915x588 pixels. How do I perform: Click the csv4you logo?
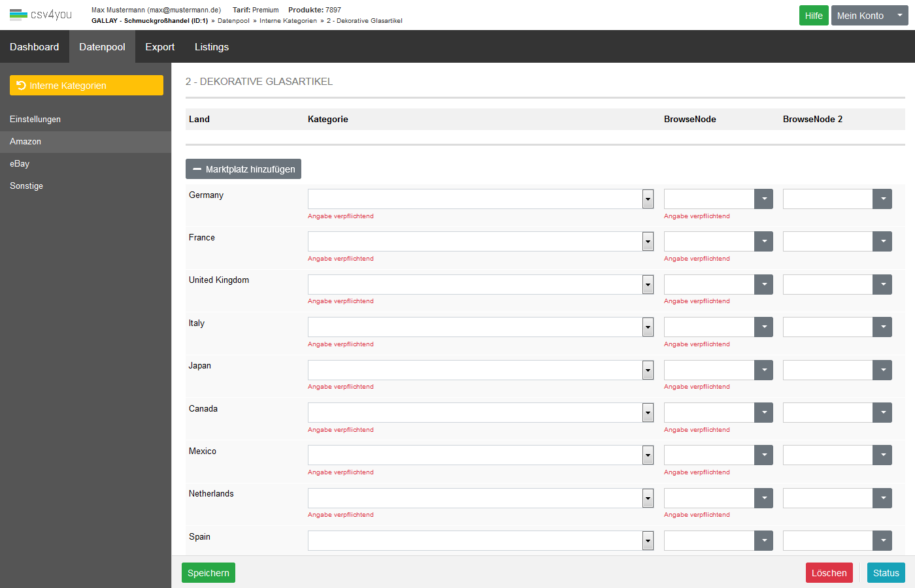click(41, 14)
